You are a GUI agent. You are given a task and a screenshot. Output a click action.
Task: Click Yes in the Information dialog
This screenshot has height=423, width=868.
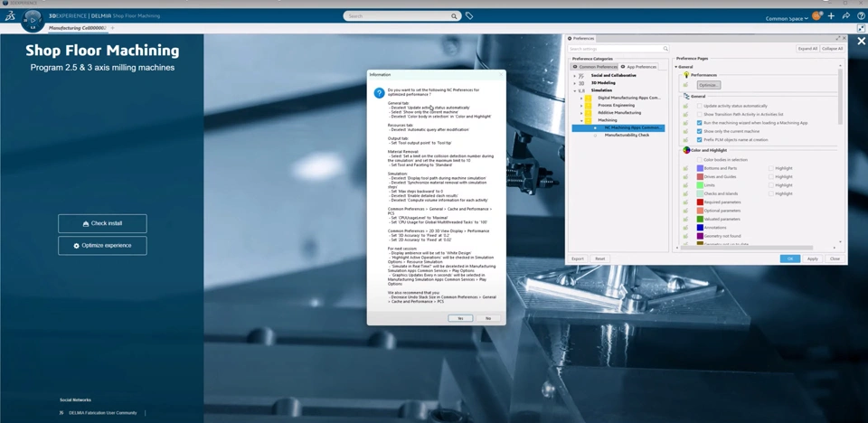pos(460,318)
